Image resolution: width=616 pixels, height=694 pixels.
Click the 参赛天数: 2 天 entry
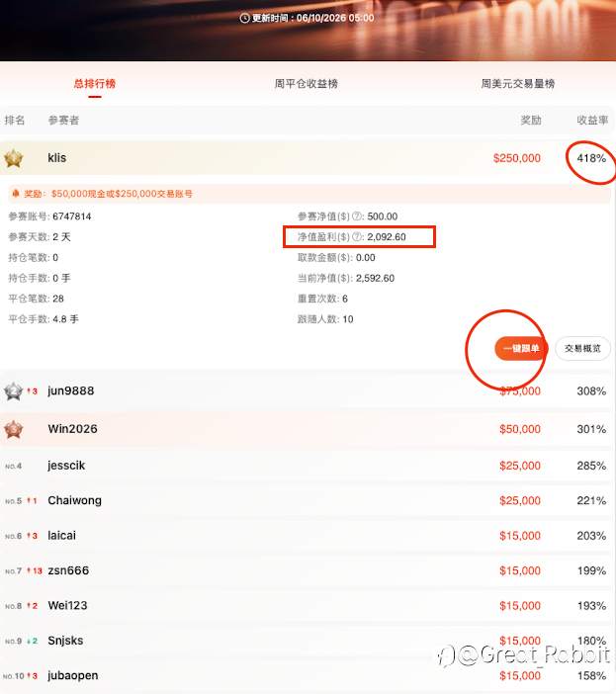click(x=40, y=237)
